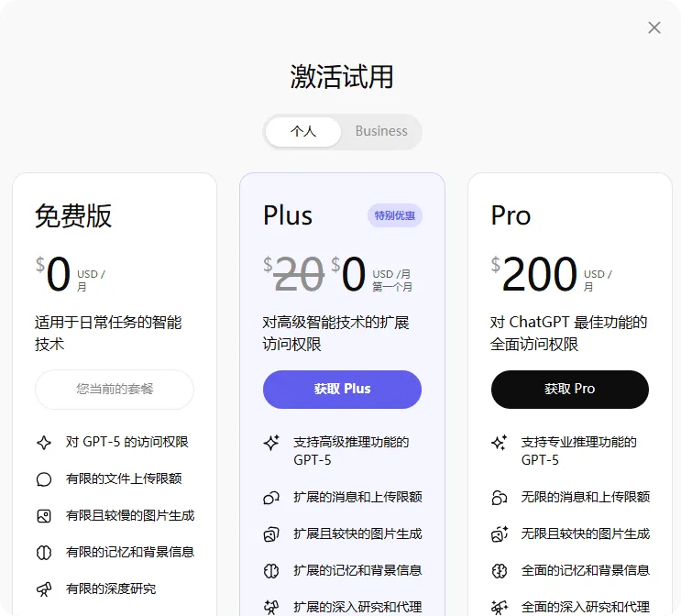
Task: Click the text 支持专业推理功能的 GPT-5
Action: 578,451
